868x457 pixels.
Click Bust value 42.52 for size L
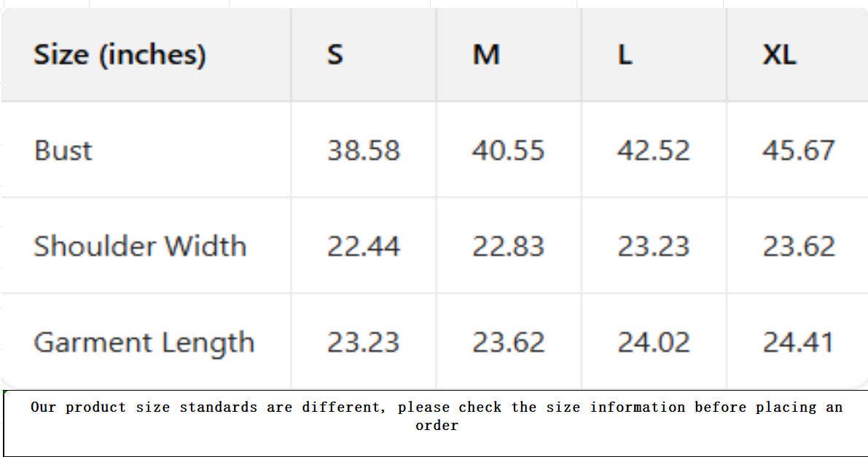[653, 151]
